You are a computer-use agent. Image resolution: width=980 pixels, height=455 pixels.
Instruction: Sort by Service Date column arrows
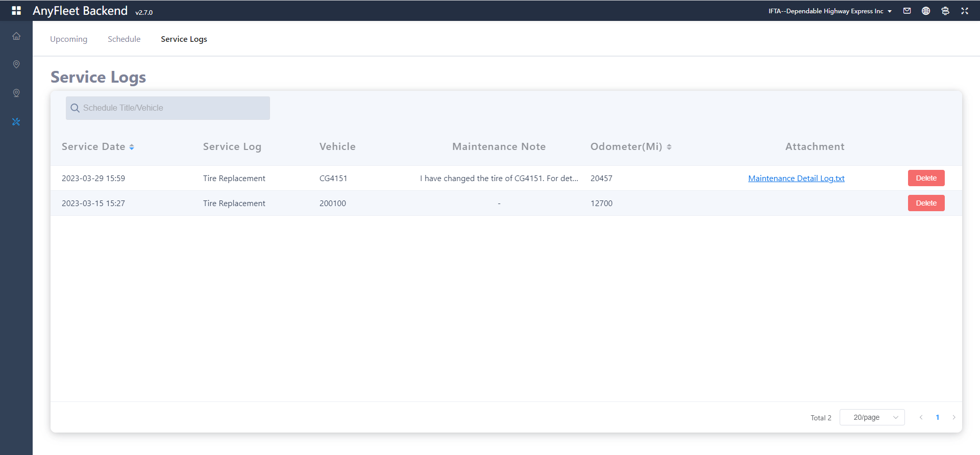tap(132, 147)
